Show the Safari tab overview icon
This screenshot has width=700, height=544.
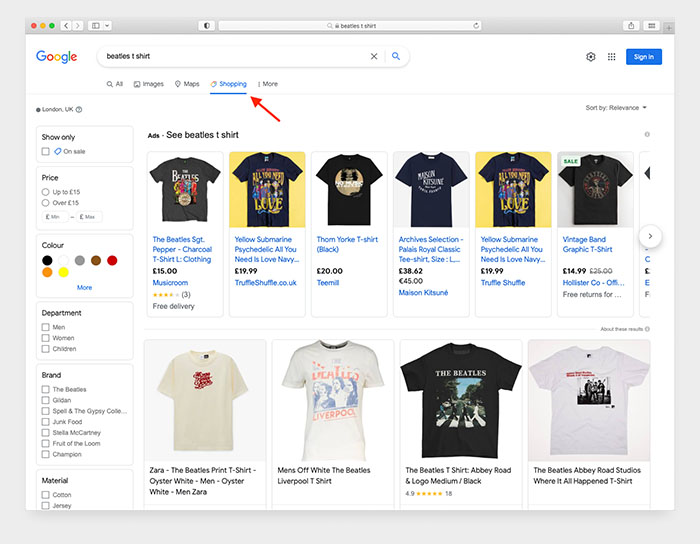point(652,26)
